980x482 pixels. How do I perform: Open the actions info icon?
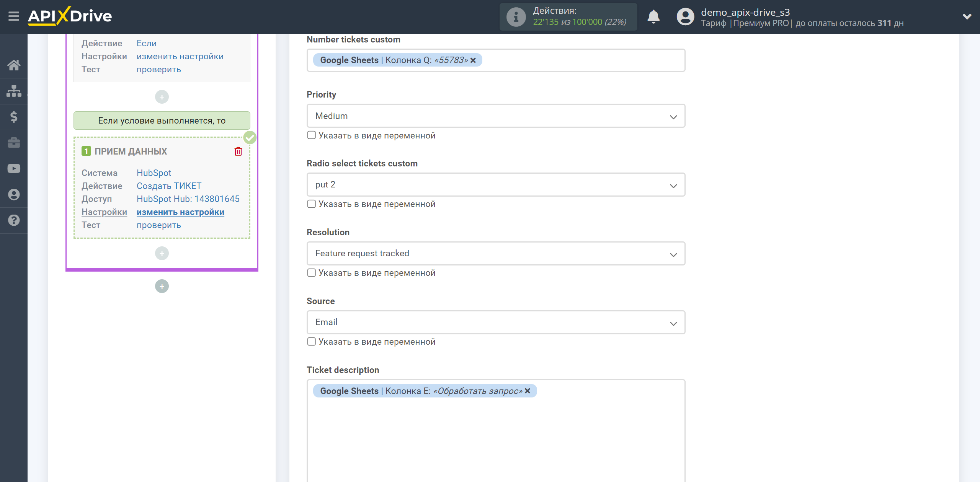(x=516, y=17)
